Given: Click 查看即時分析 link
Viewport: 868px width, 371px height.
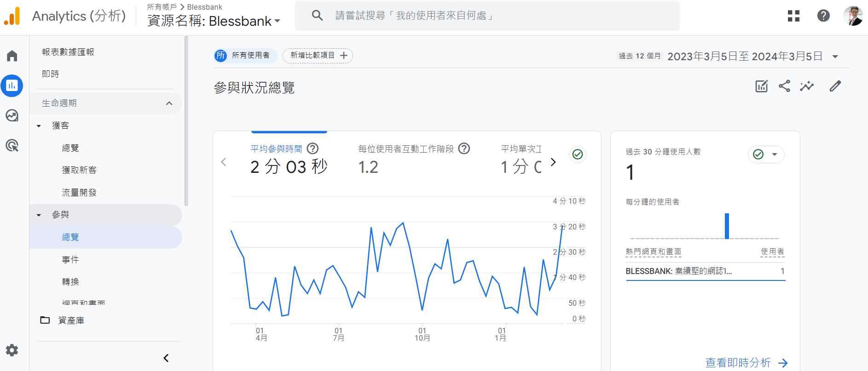Looking at the screenshot, I should pyautogui.click(x=738, y=363).
